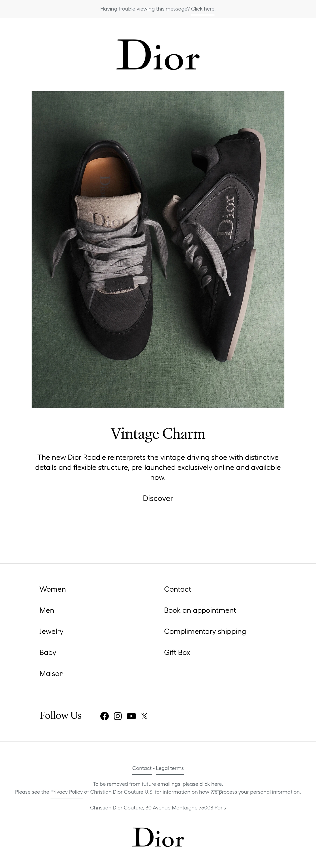Open Dior's X (Twitter) icon
Image resolution: width=316 pixels, height=868 pixels.
tap(144, 716)
